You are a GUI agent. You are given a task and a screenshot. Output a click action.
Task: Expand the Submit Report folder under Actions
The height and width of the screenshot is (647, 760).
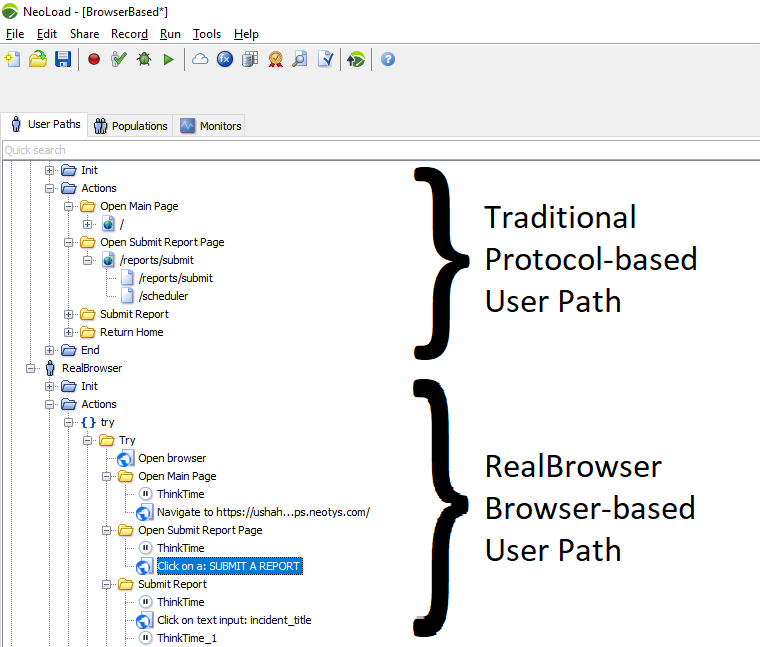pyautogui.click(x=69, y=314)
